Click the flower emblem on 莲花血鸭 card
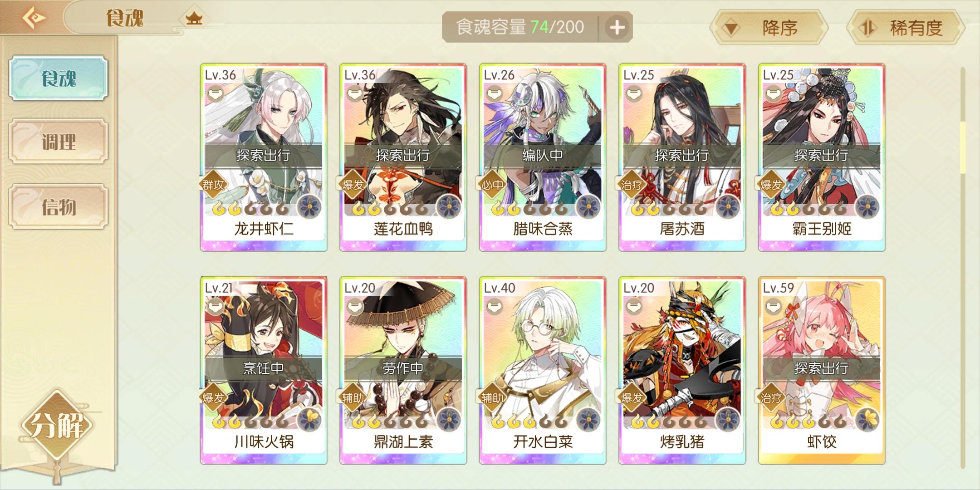The image size is (980, 490). click(449, 208)
